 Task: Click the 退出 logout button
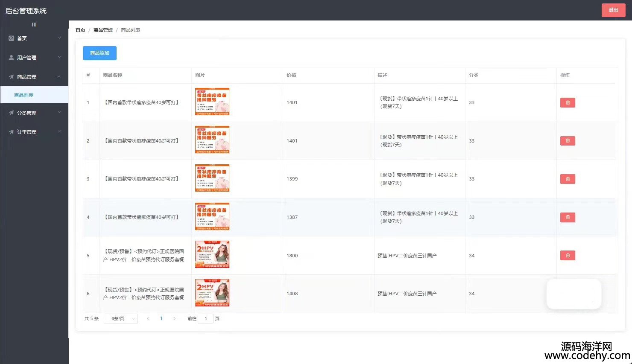point(613,10)
